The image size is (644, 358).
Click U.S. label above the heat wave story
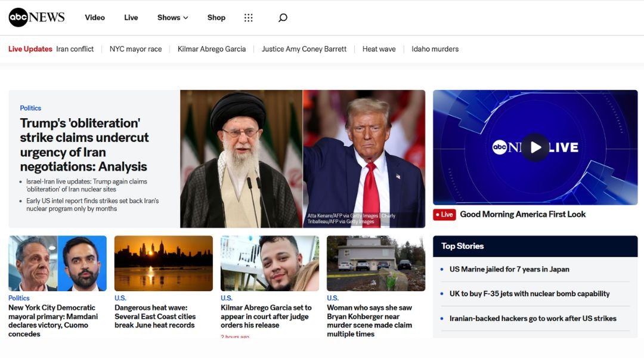click(120, 298)
